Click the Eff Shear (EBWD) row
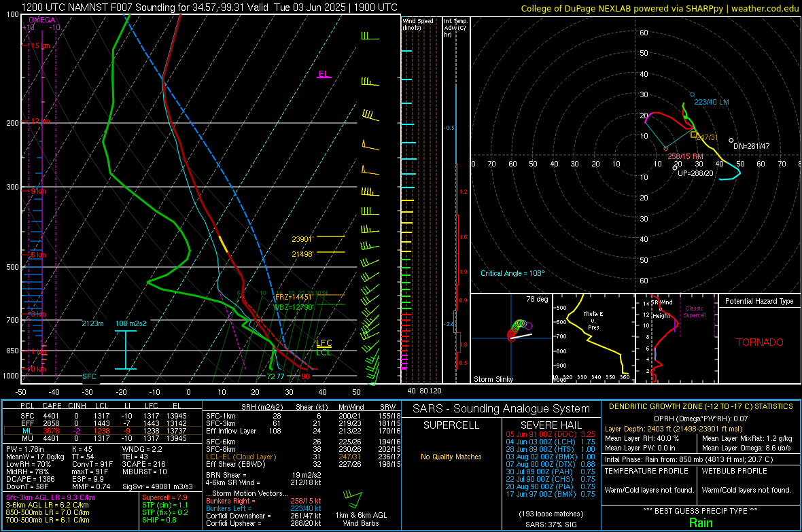This screenshot has width=802, height=532. 303,465
